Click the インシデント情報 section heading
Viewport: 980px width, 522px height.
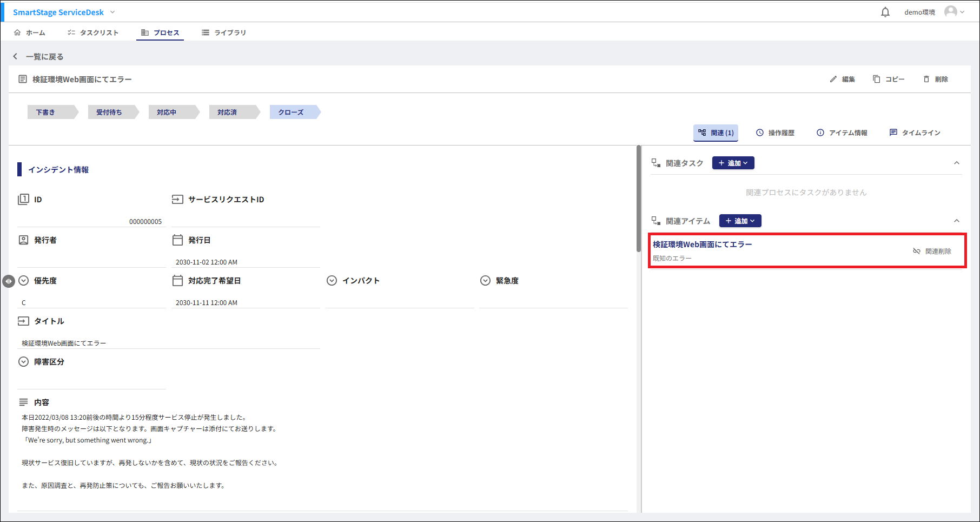58,170
